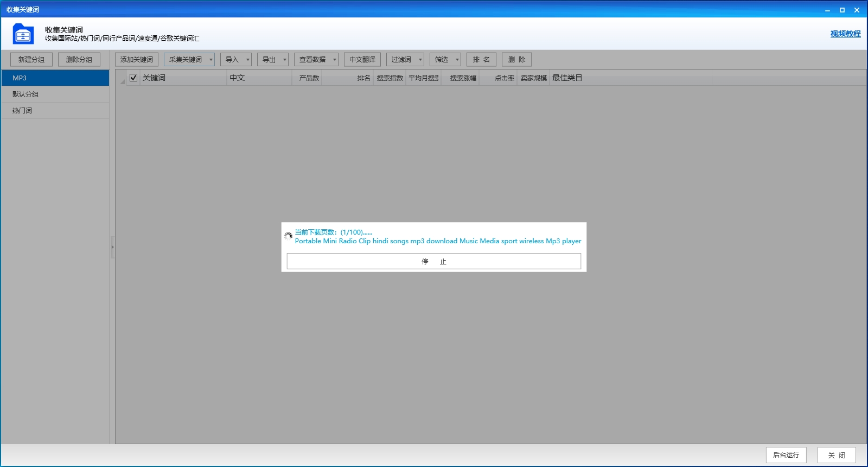Click the 新建分组 button
This screenshot has height=467, width=868.
click(x=31, y=60)
